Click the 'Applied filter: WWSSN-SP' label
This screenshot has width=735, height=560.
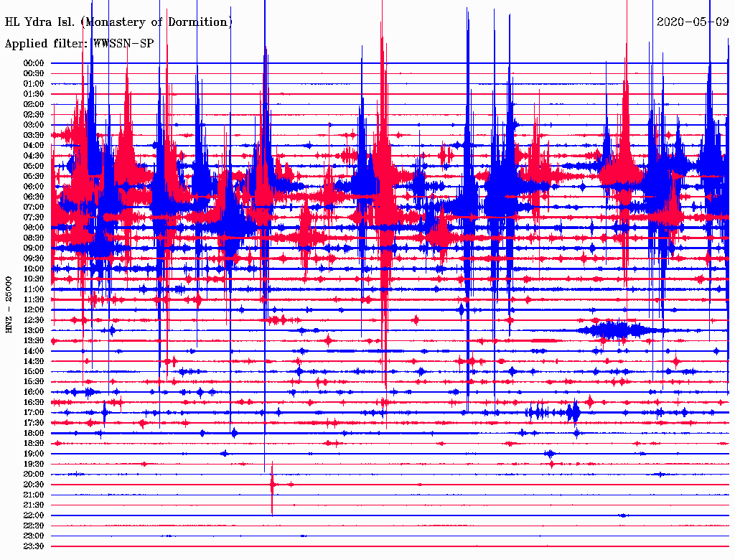tap(79, 44)
